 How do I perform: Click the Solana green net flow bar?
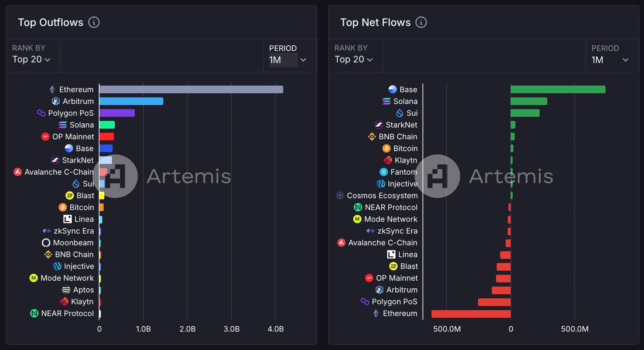[529, 101]
